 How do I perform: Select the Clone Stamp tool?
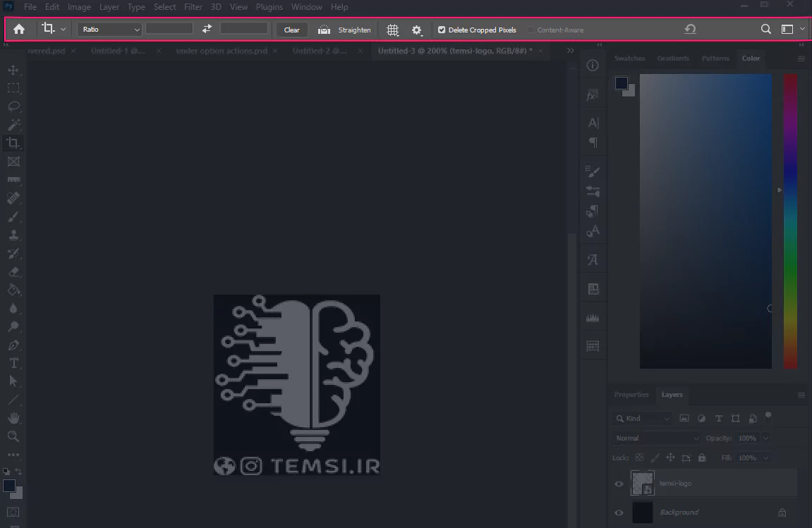pos(13,235)
